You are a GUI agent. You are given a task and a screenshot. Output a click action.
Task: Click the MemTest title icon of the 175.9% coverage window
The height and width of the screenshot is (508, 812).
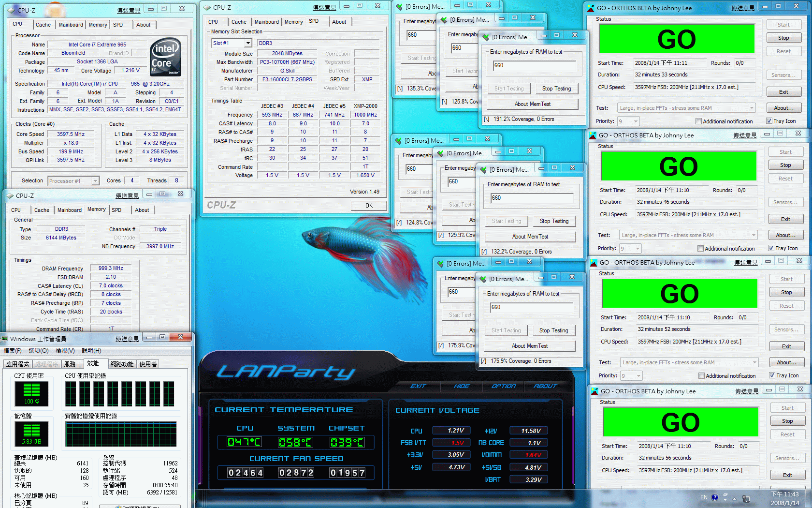pyautogui.click(x=483, y=279)
